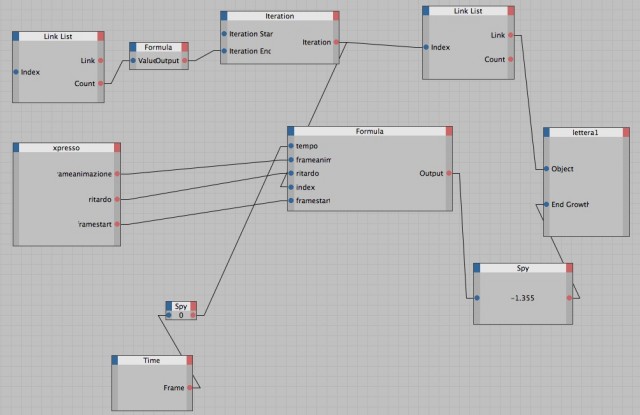This screenshot has width=640, height=415.
Task: Select the lettera1 node title bar
Action: [x=586, y=132]
